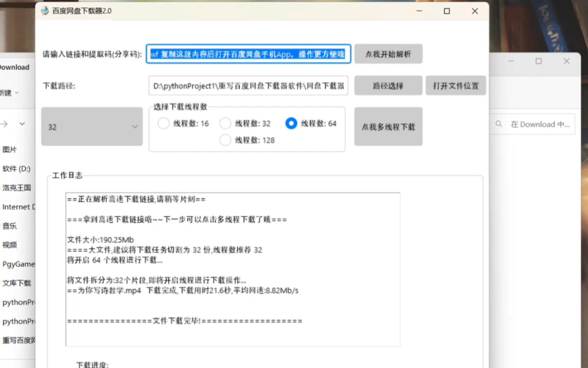Start download with 点我多线程下载 button
The height and width of the screenshot is (368, 588).
pyautogui.click(x=388, y=127)
